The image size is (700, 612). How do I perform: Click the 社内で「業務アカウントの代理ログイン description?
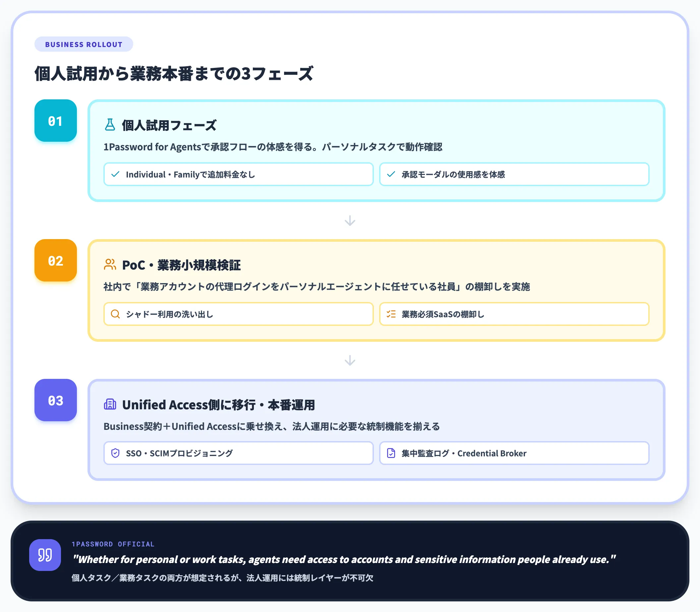tap(317, 286)
